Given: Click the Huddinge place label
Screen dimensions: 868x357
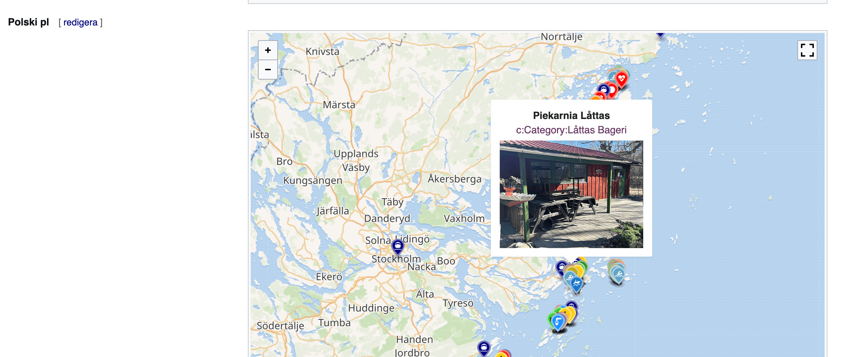Looking at the screenshot, I should click(x=371, y=308).
